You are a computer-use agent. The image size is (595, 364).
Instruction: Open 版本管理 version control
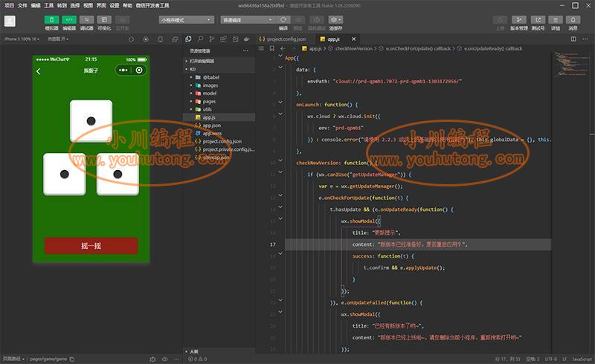(x=518, y=20)
